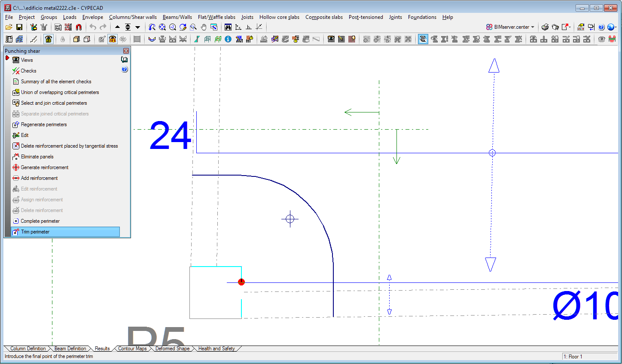Click the help icon inside the Punching shear panel
The width and height of the screenshot is (622, 364).
pos(125,69)
